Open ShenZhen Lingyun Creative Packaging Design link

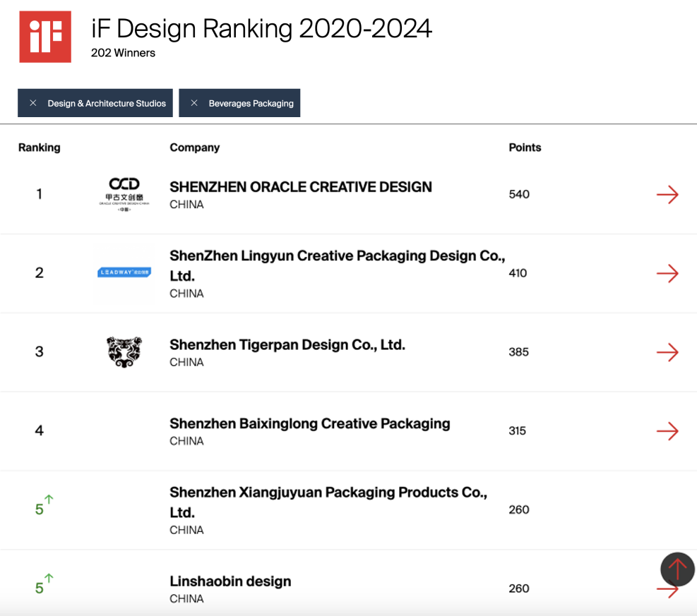[x=338, y=265]
